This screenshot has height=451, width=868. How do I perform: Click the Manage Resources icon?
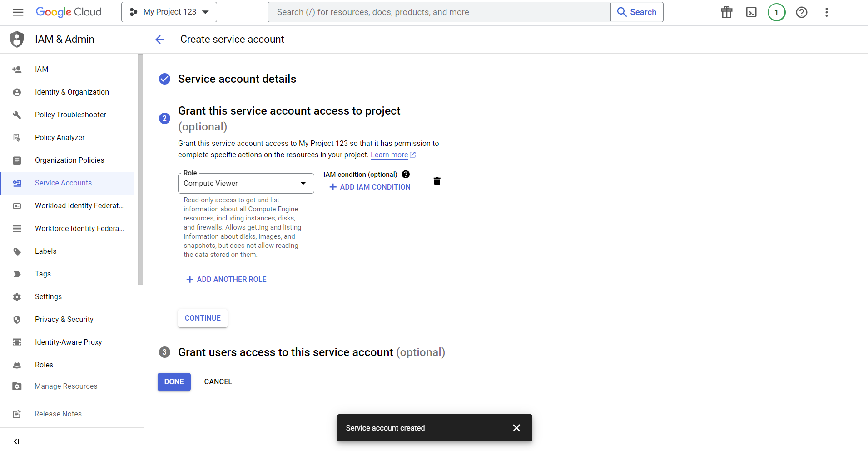(x=17, y=386)
